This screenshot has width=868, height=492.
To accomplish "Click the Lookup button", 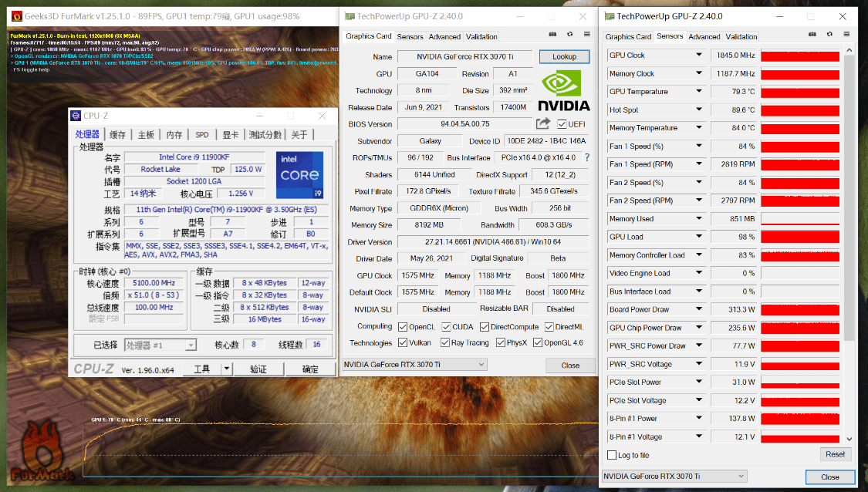I will (x=564, y=56).
